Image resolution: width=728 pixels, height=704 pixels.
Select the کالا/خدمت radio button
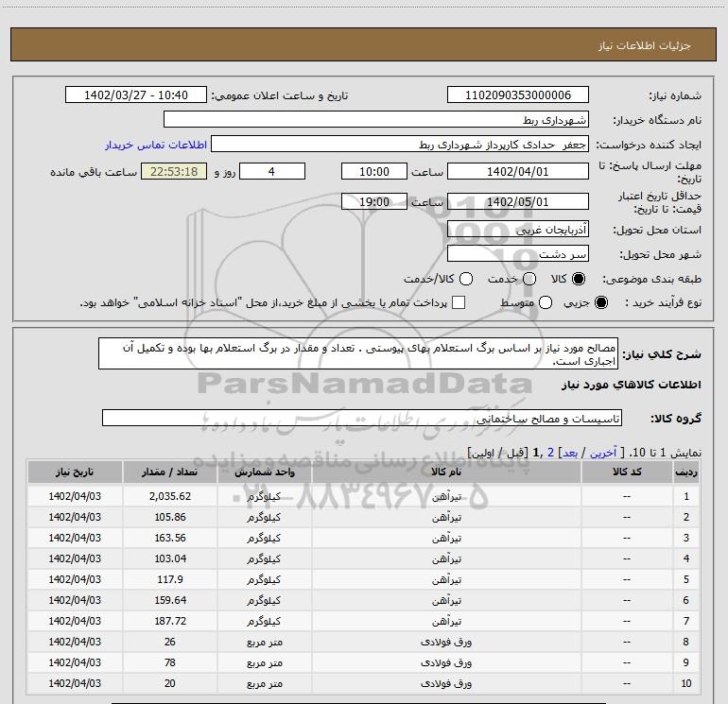coord(466,279)
